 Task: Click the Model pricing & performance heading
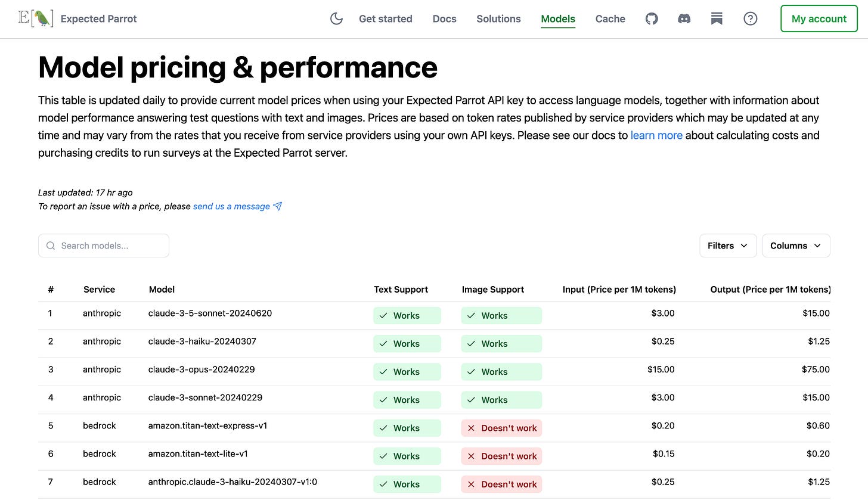238,67
